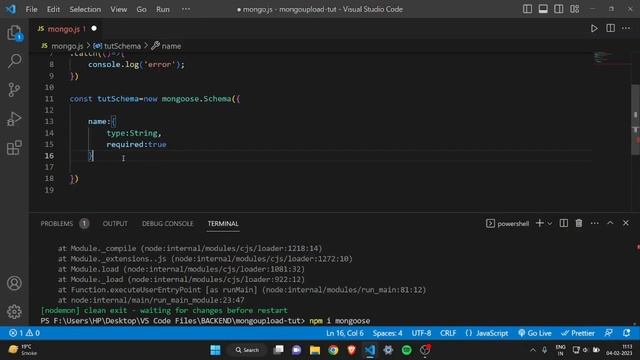Open the Explorer view in activity bar
This screenshot has width=640, height=360.
tap(14, 33)
